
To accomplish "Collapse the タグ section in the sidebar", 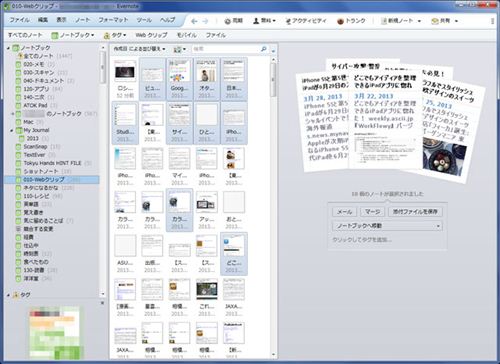I will [x=8, y=295].
